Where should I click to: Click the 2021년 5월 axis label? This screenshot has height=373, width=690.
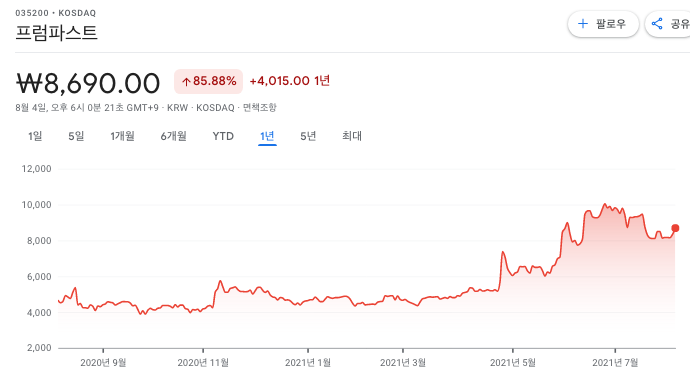click(x=513, y=362)
